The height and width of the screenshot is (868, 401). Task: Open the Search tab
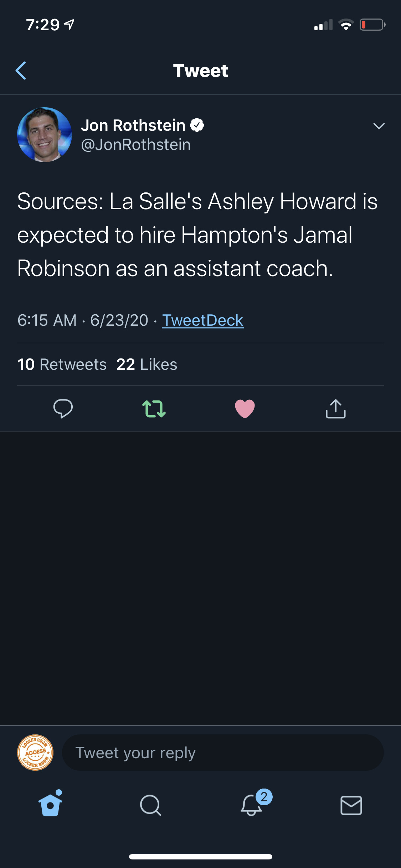[150, 805]
